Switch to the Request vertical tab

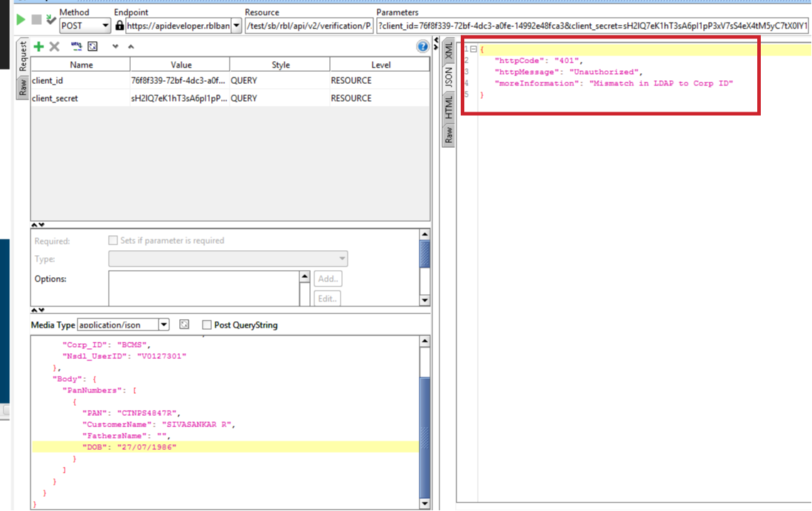23,56
